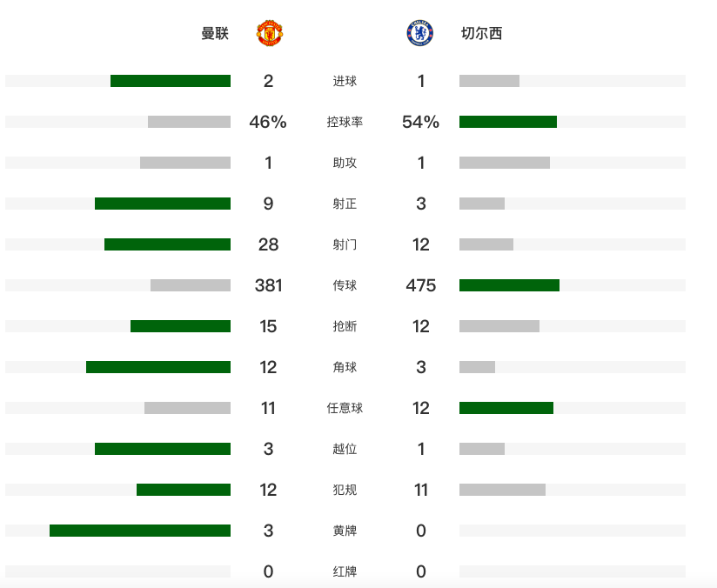The image size is (717, 588).
Task: Click the 犯规 stat label
Action: [345, 490]
